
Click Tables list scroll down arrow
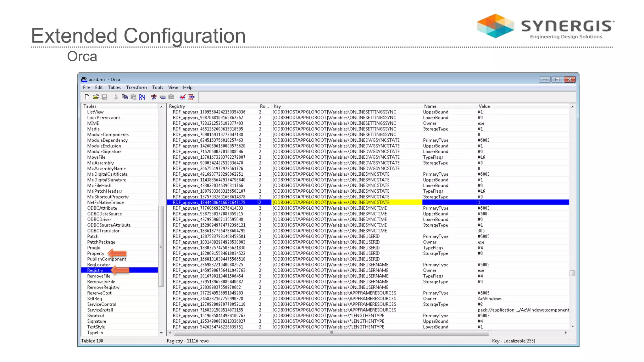(x=161, y=333)
